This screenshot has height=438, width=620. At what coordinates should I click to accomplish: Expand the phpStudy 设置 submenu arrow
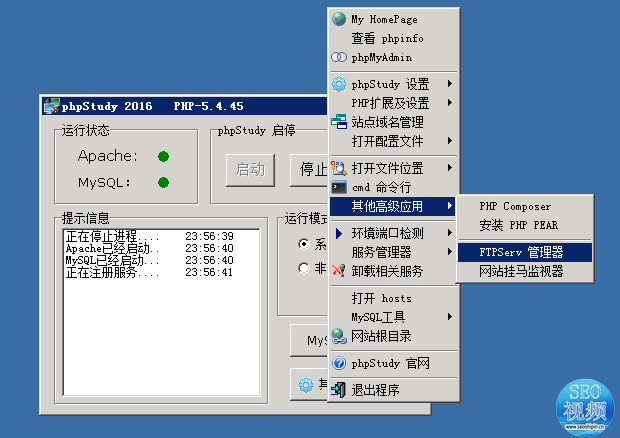pos(450,84)
